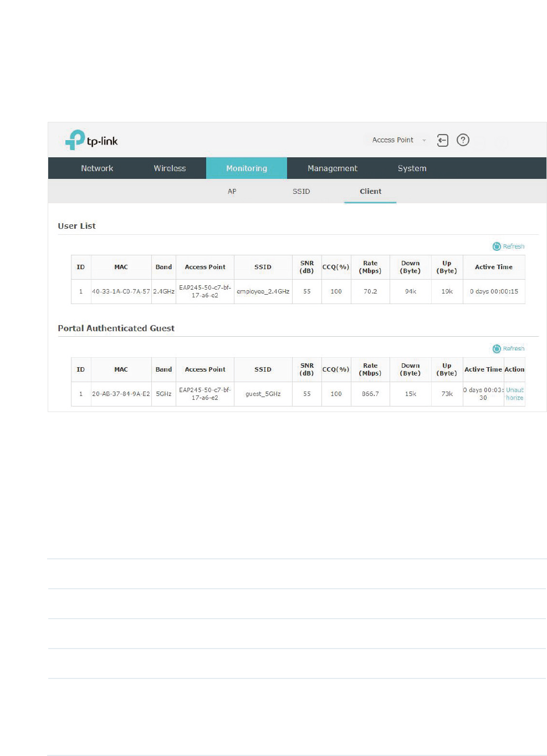Screen dimensions: 547x756
Task: Open the System menu
Action: (412, 168)
